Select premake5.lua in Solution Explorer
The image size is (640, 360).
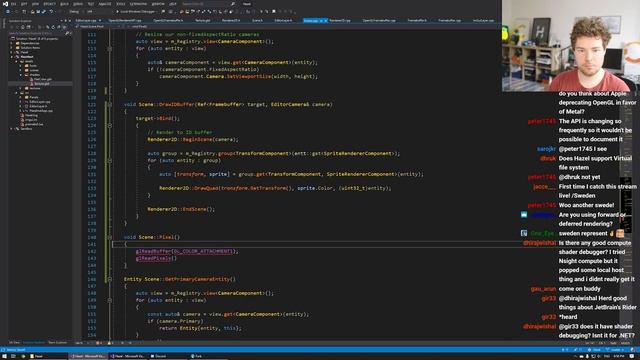[34, 124]
